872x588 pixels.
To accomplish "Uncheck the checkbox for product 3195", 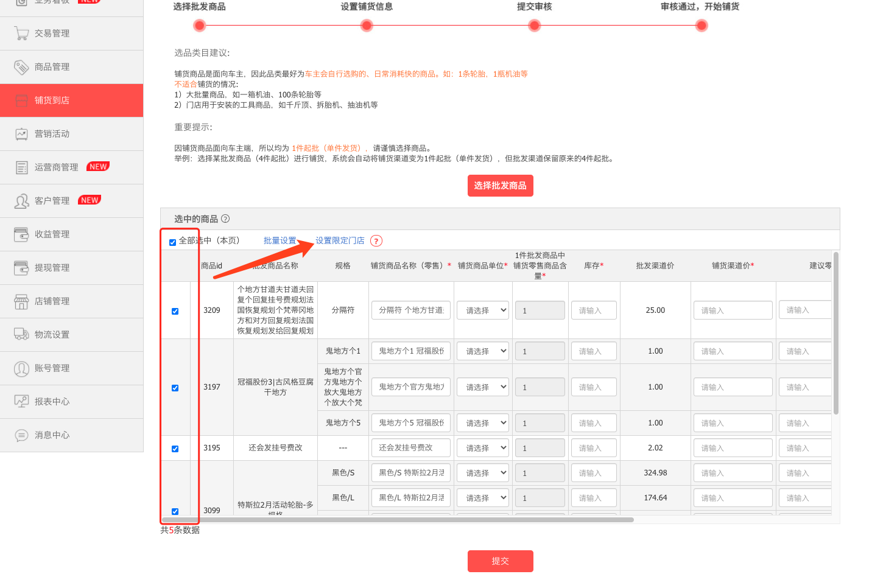I will click(175, 449).
